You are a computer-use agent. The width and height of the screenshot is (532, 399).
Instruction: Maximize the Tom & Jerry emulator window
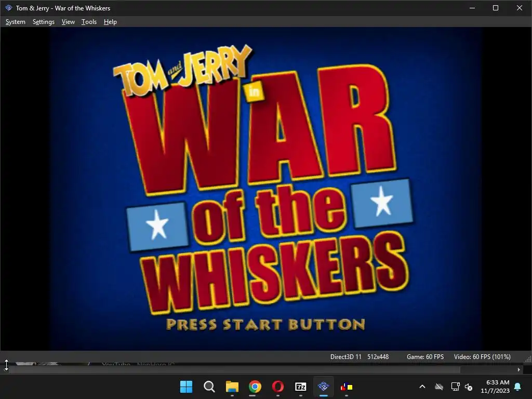tap(496, 8)
